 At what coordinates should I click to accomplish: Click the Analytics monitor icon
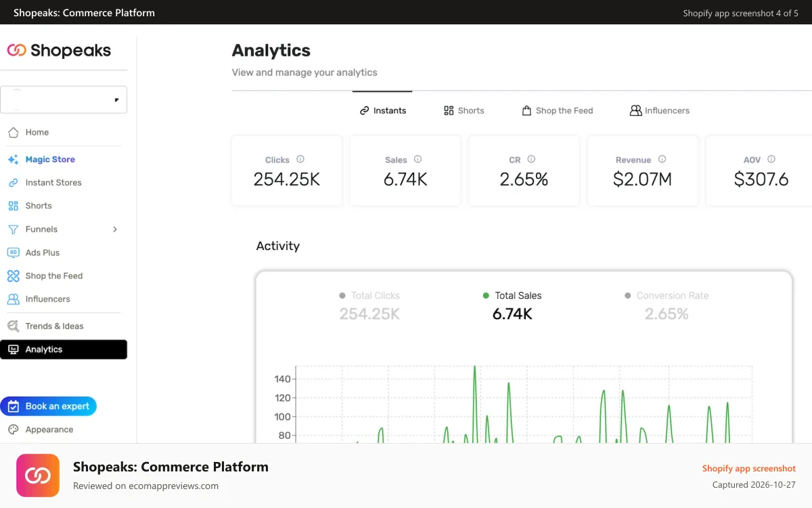click(13, 350)
